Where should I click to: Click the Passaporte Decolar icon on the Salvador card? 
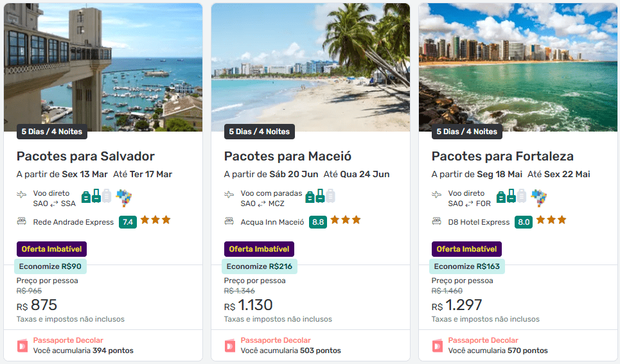click(x=22, y=345)
